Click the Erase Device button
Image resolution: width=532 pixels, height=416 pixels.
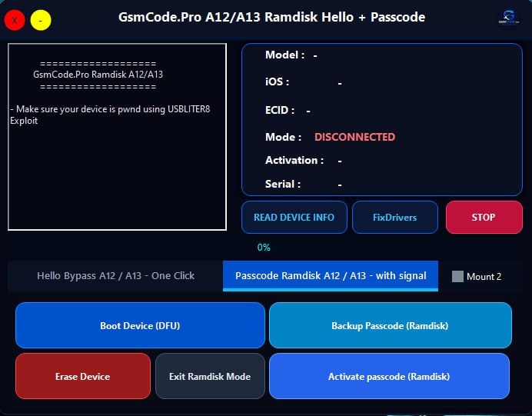point(83,376)
